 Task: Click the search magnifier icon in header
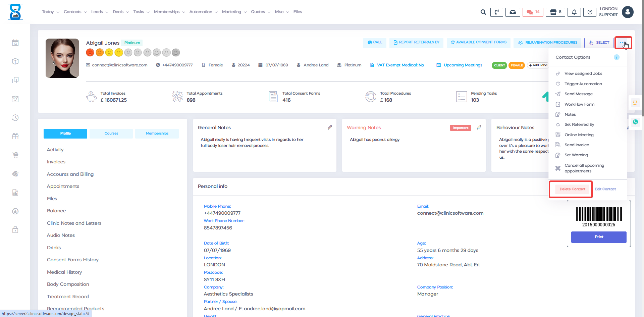pos(483,12)
